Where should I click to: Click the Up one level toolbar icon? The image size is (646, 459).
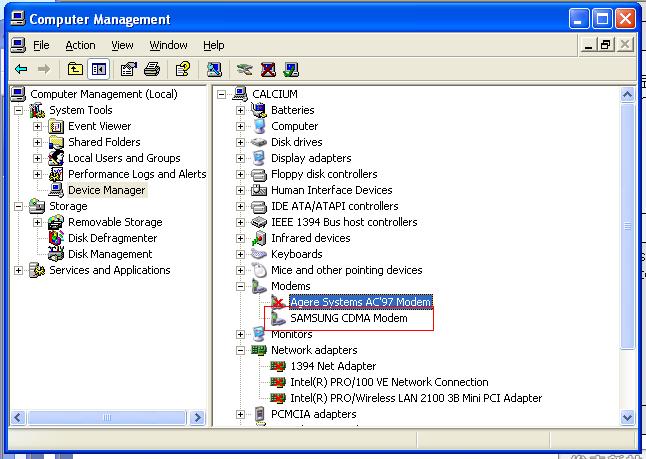[75, 69]
